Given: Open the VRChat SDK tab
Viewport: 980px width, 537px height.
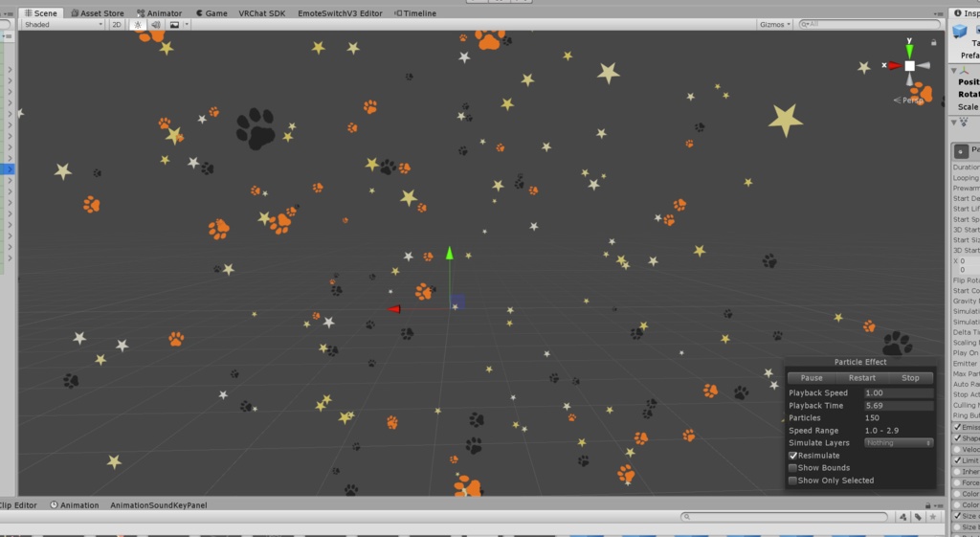Looking at the screenshot, I should click(262, 13).
